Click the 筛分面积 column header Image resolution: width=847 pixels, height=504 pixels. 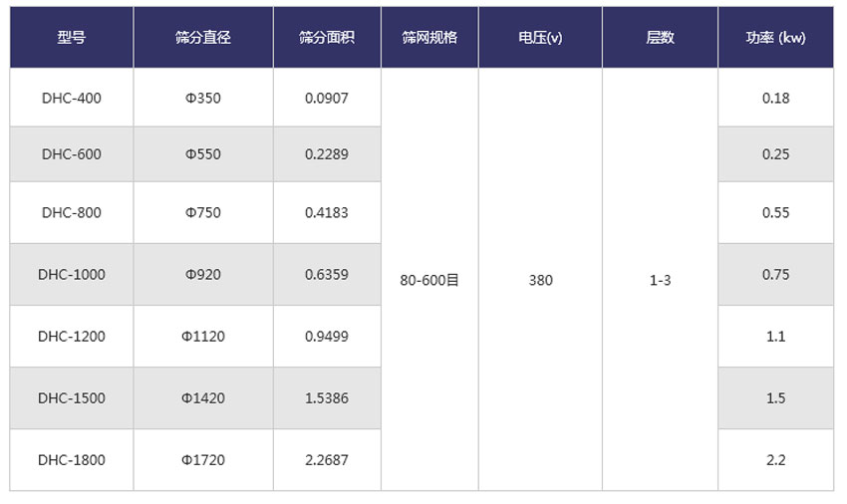[327, 37]
